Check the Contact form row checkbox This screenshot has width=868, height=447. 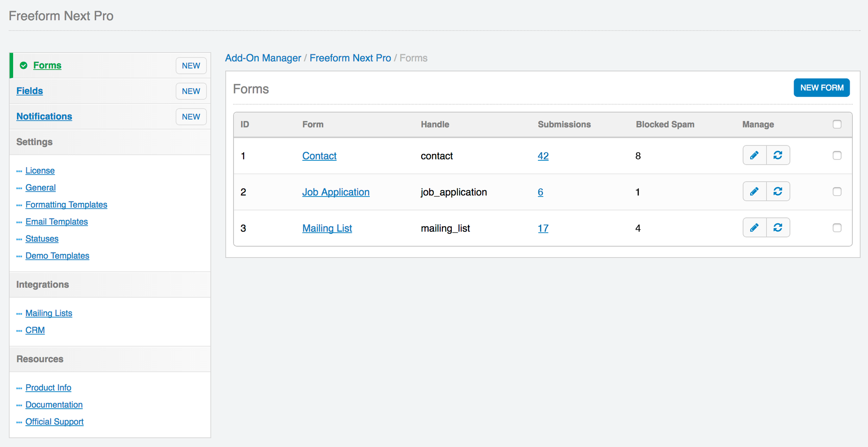click(x=837, y=155)
